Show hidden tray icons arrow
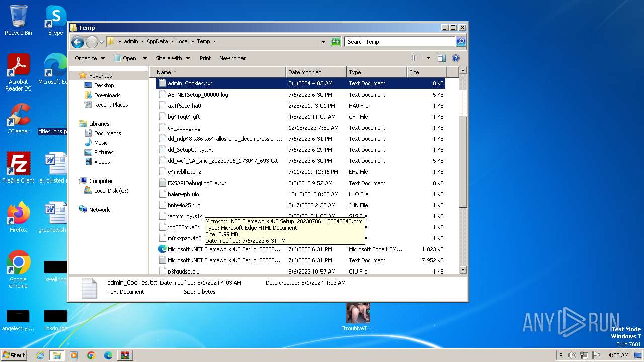 click(x=560, y=355)
